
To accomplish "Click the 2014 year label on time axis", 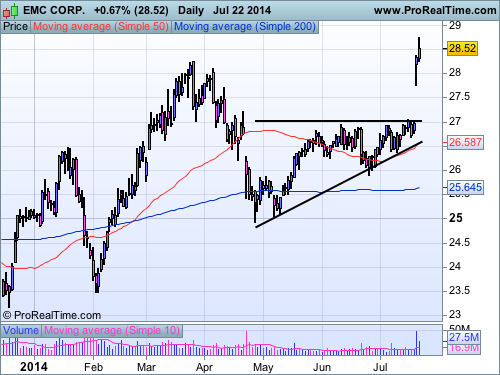I will (34, 367).
